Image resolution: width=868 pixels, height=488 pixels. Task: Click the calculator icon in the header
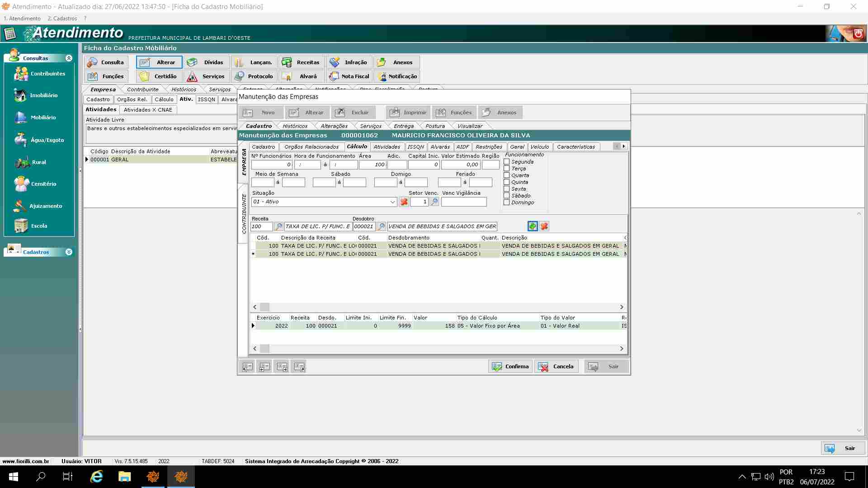point(9,33)
